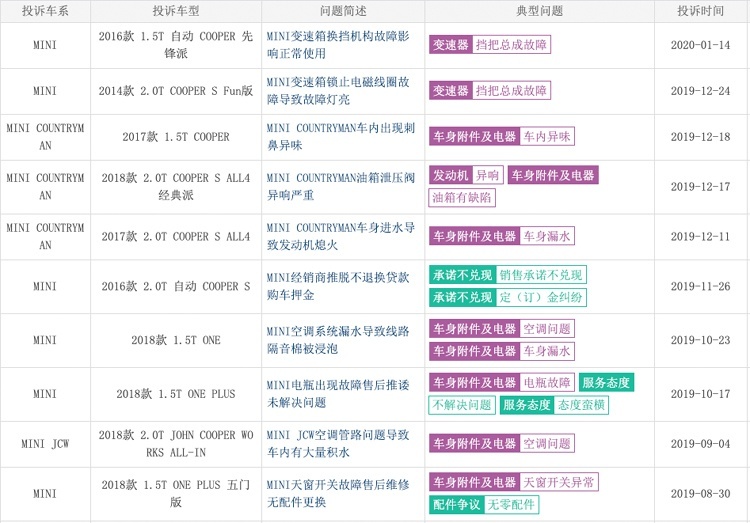Click 服务态度 tag beside 电瓶故障
The height and width of the screenshot is (523, 750).
point(606,382)
